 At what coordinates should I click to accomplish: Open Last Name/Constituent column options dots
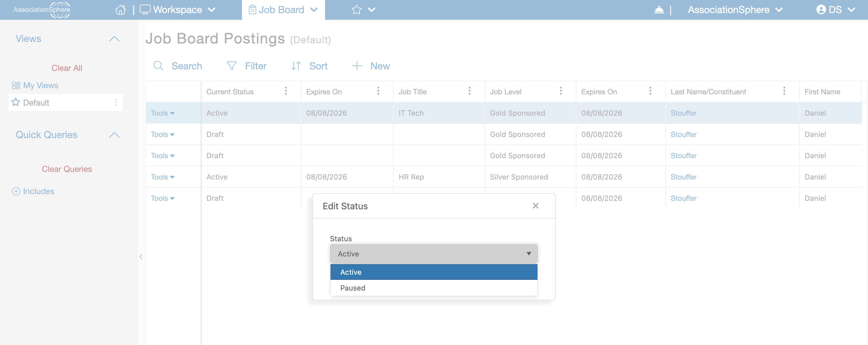(784, 91)
